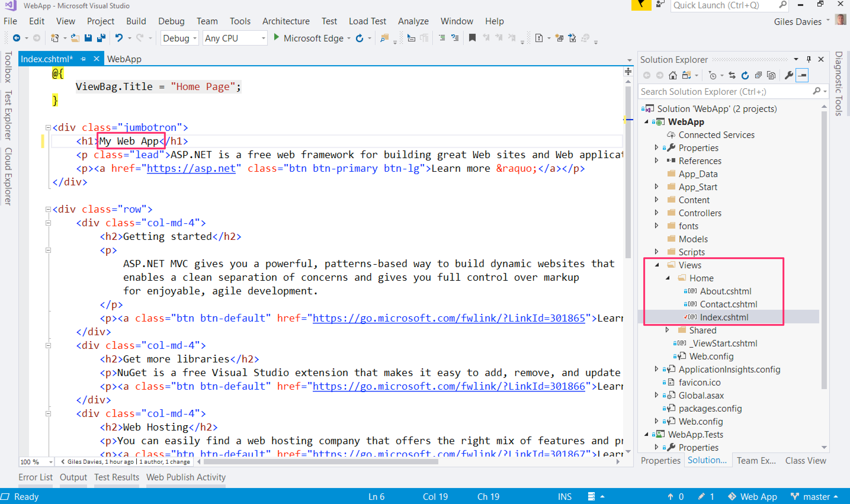
Task: Toggle the Preview Selected Items button
Action: tap(802, 76)
